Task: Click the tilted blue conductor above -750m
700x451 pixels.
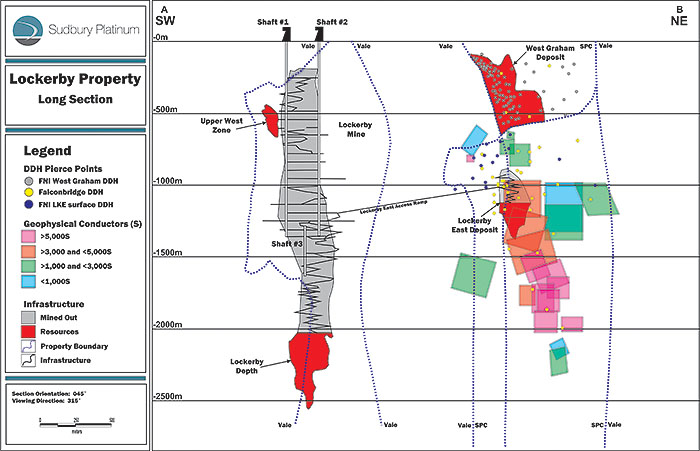Action: point(474,140)
